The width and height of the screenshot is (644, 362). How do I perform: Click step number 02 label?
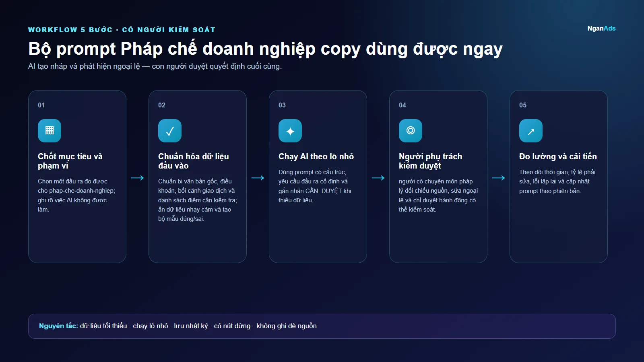point(162,105)
